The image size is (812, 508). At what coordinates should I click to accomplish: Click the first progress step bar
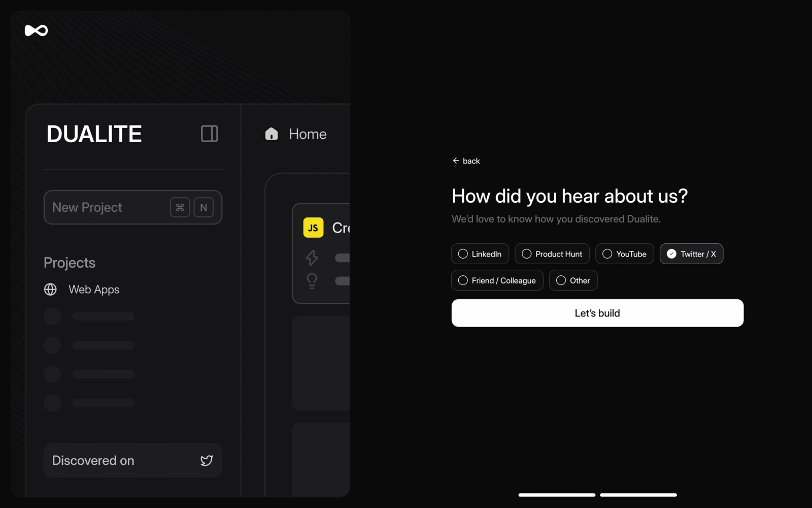557,495
